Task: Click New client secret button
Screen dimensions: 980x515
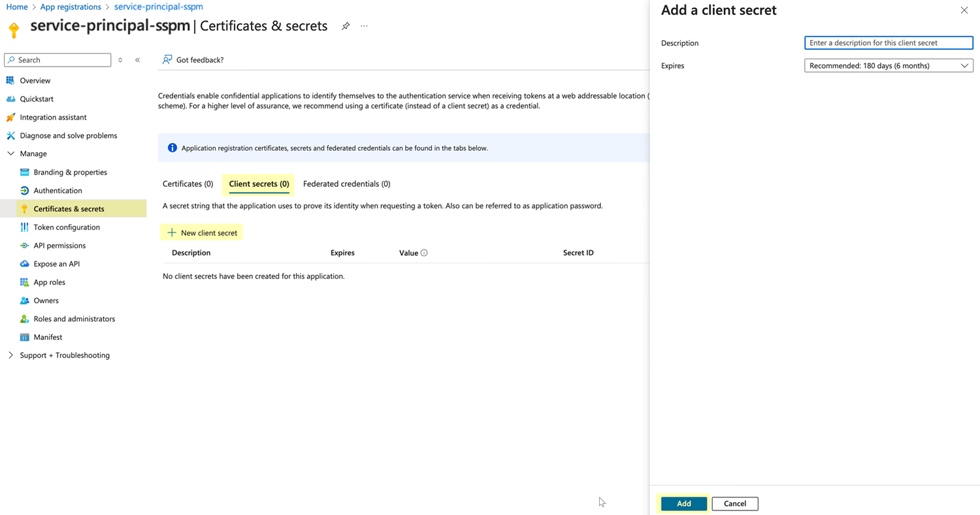Action: coord(202,233)
